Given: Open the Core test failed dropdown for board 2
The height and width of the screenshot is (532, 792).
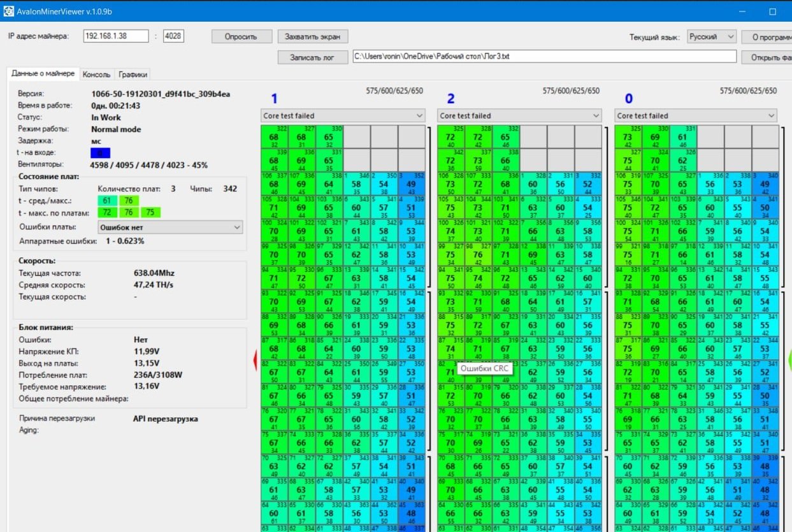Looking at the screenshot, I should 519,115.
